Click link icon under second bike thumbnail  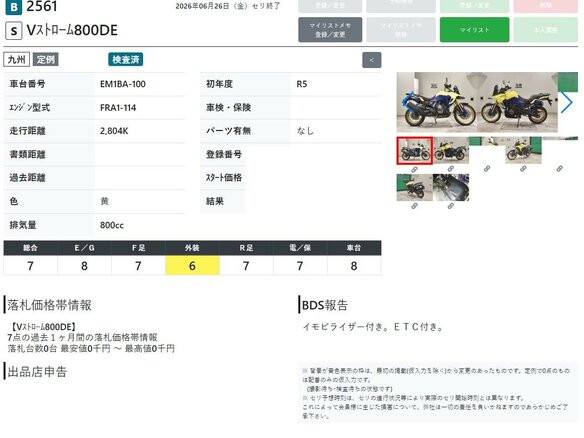[x=451, y=169]
